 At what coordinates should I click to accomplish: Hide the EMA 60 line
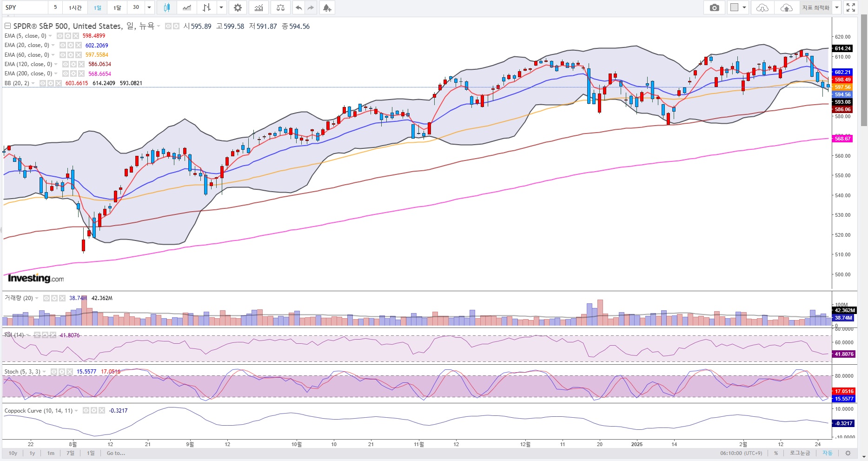pos(63,55)
